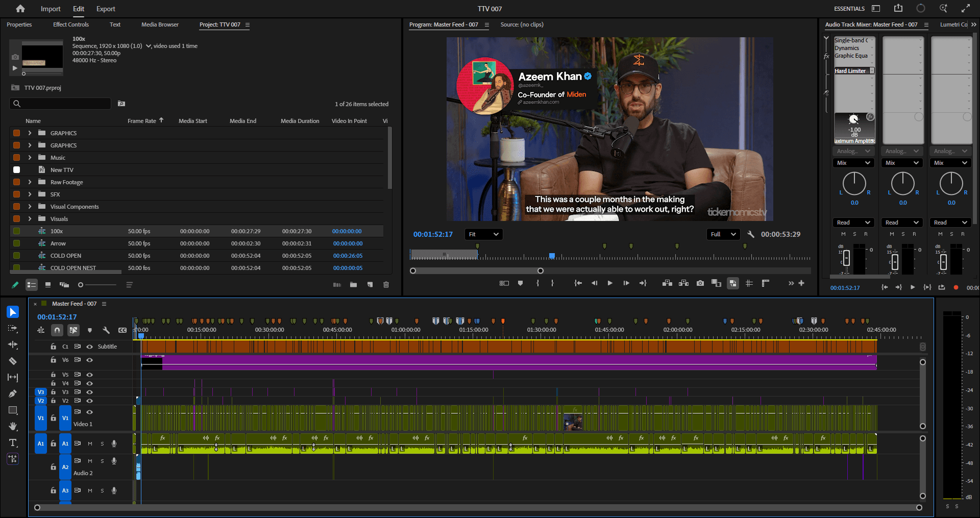Image resolution: width=980 pixels, height=518 pixels.
Task: Click Export Frame camera in Program monitor
Action: click(x=700, y=283)
